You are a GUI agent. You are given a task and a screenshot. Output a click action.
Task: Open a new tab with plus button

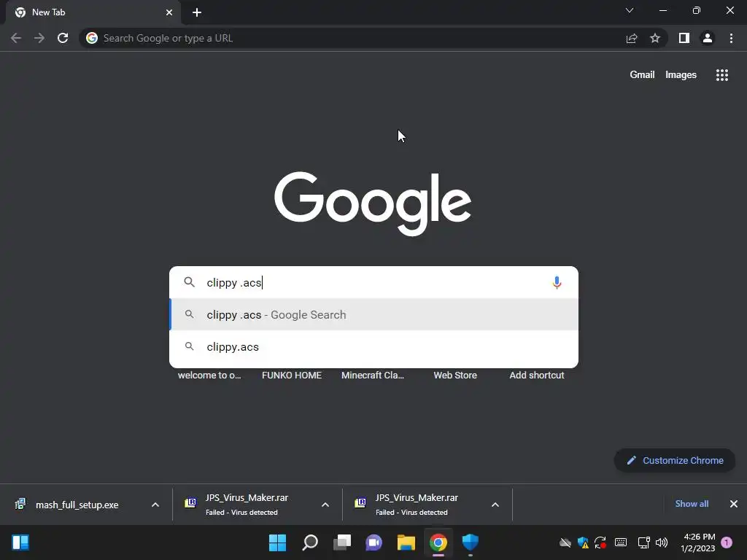[x=197, y=12]
